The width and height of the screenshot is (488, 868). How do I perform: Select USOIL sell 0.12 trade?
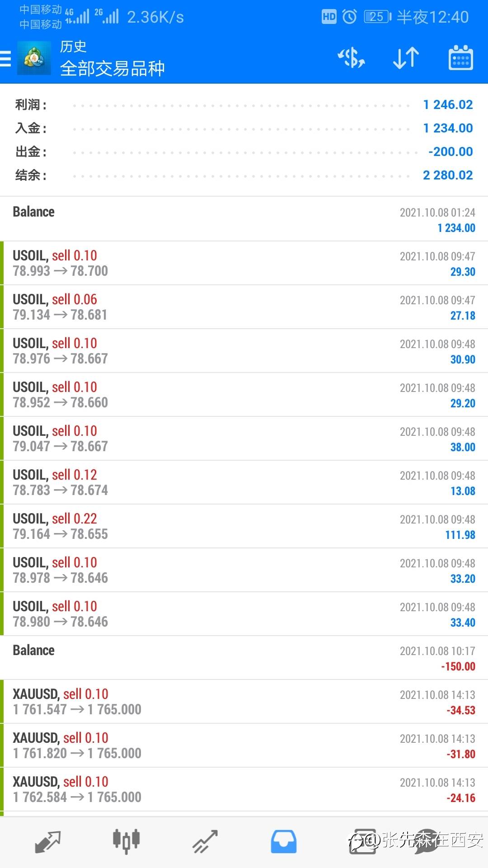(x=244, y=482)
